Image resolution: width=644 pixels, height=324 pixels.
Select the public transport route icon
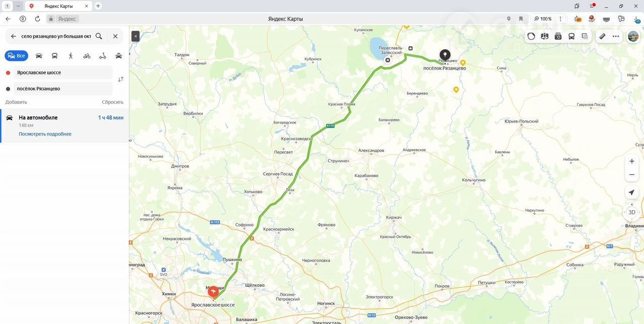pos(55,56)
